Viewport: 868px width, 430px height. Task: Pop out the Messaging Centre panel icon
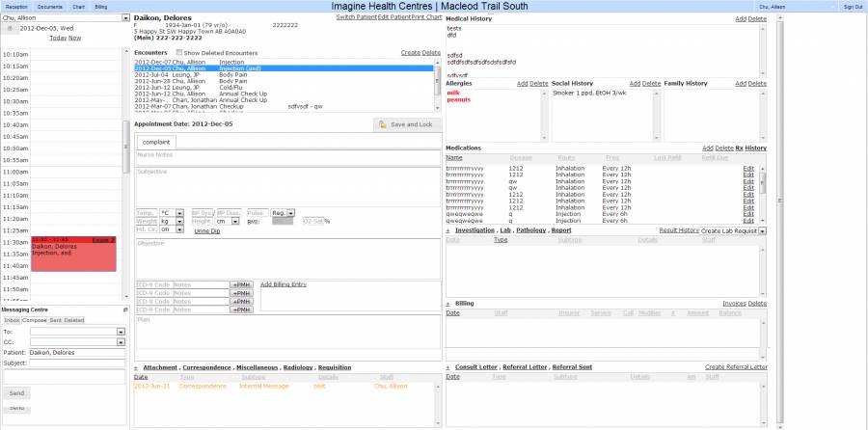coord(125,309)
